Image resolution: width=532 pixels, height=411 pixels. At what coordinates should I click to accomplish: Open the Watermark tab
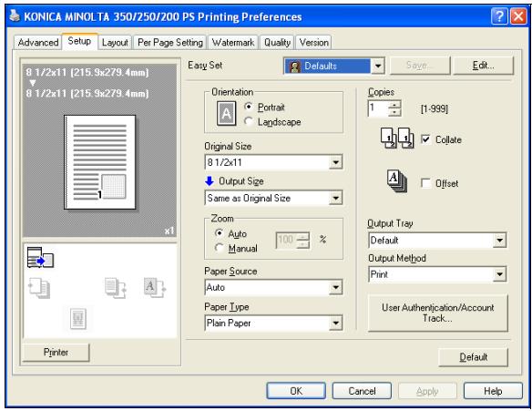click(x=233, y=43)
